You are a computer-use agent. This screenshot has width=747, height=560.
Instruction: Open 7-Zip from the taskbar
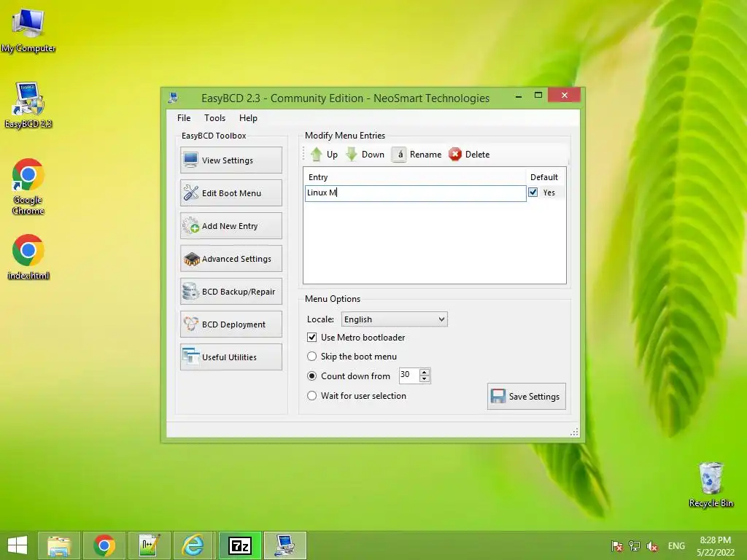[239, 545]
